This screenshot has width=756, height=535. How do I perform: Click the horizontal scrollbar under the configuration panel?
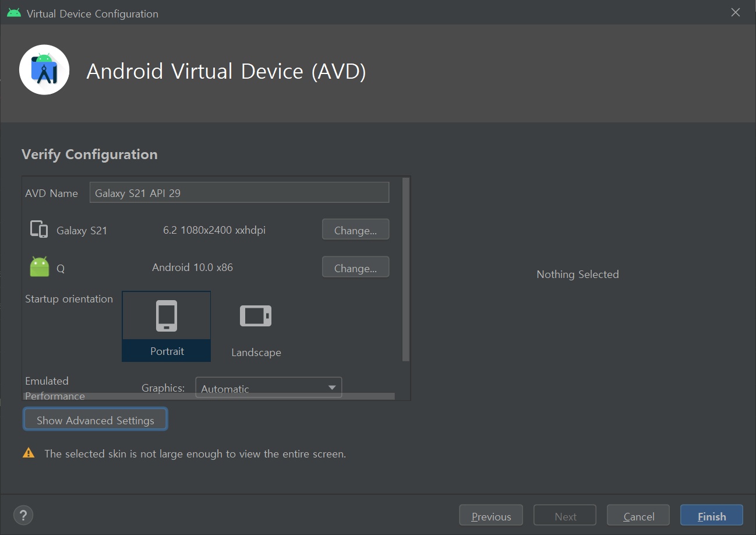pyautogui.click(x=210, y=396)
